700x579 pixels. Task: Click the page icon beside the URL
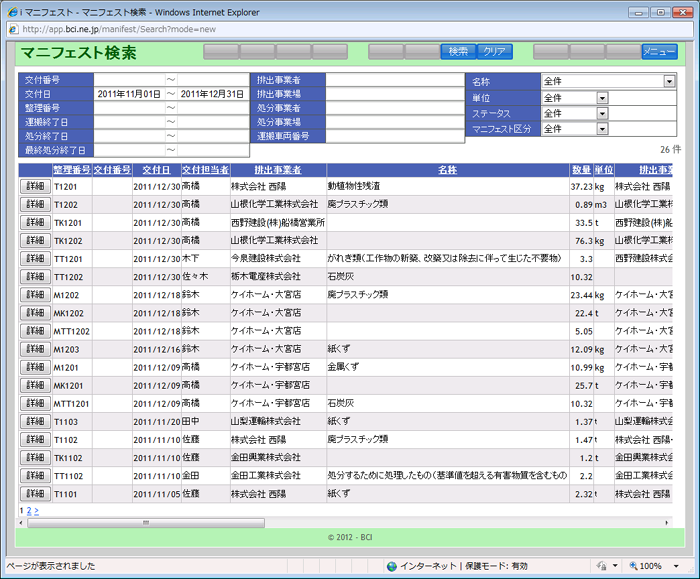tap(13, 29)
